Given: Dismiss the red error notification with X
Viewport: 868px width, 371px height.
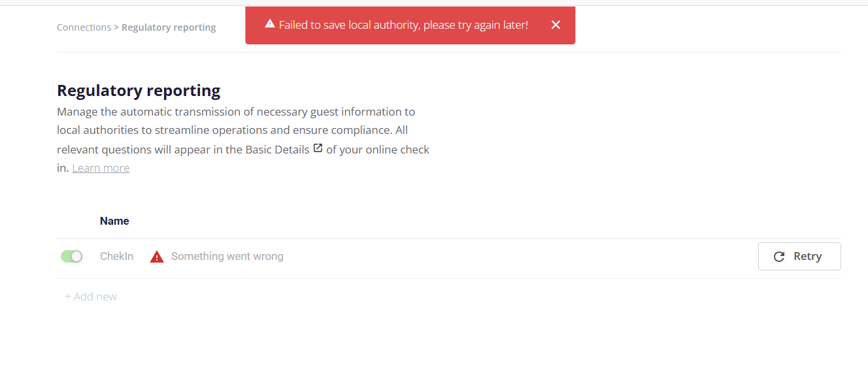Looking at the screenshot, I should [556, 25].
